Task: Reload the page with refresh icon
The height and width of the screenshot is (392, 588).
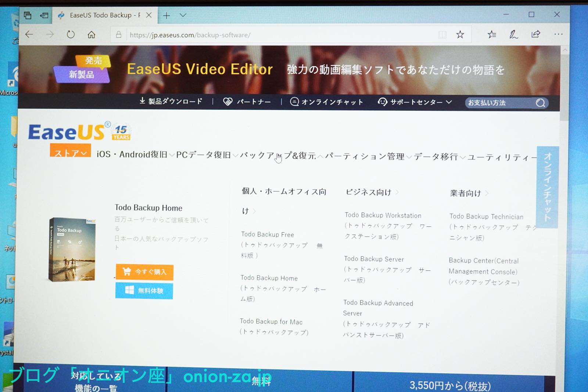Action: (x=71, y=35)
